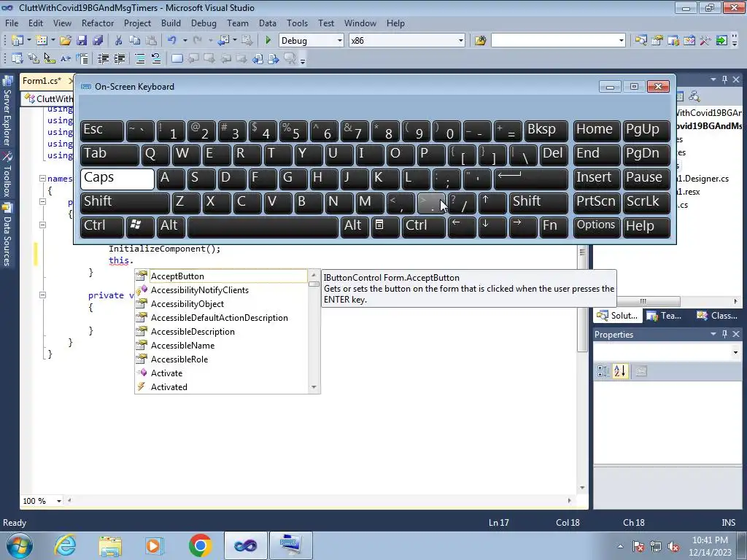The width and height of the screenshot is (747, 560).
Task: Click the IntelliSense list scrollbar thumb
Action: tap(314, 284)
